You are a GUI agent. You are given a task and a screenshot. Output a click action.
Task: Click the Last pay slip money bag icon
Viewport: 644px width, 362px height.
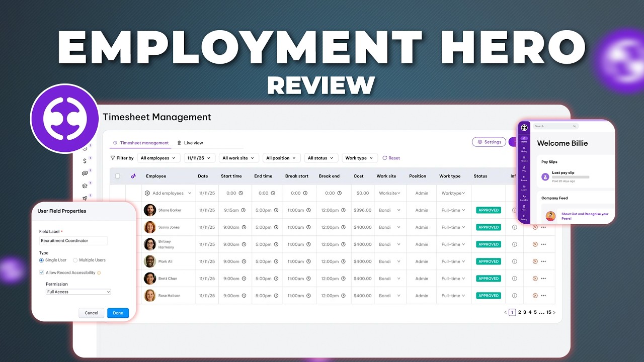click(545, 176)
